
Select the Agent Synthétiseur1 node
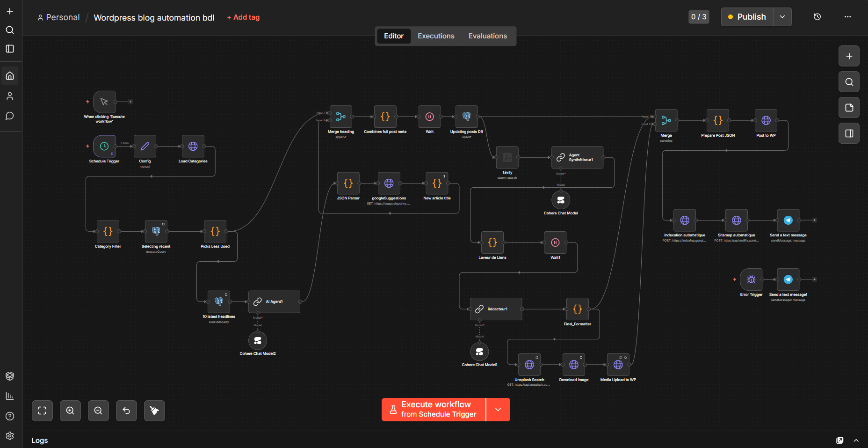[x=578, y=157]
